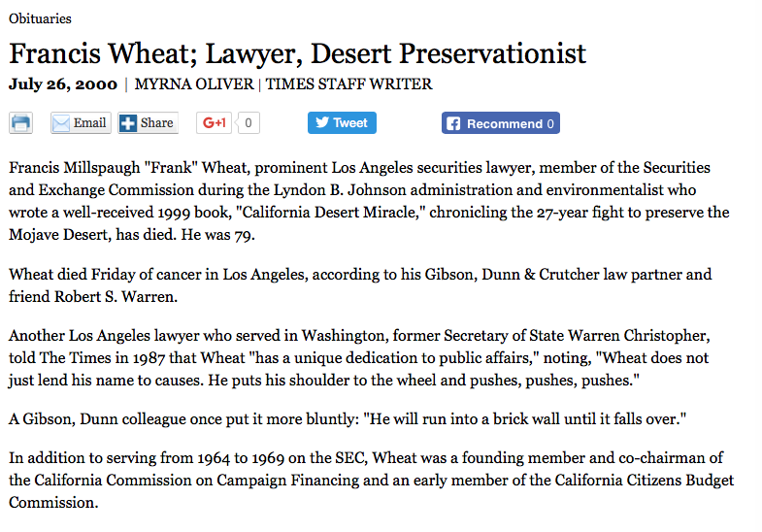Viewport: 762px width, 532px height.
Task: Click the printer icon to print article
Action: (21, 123)
